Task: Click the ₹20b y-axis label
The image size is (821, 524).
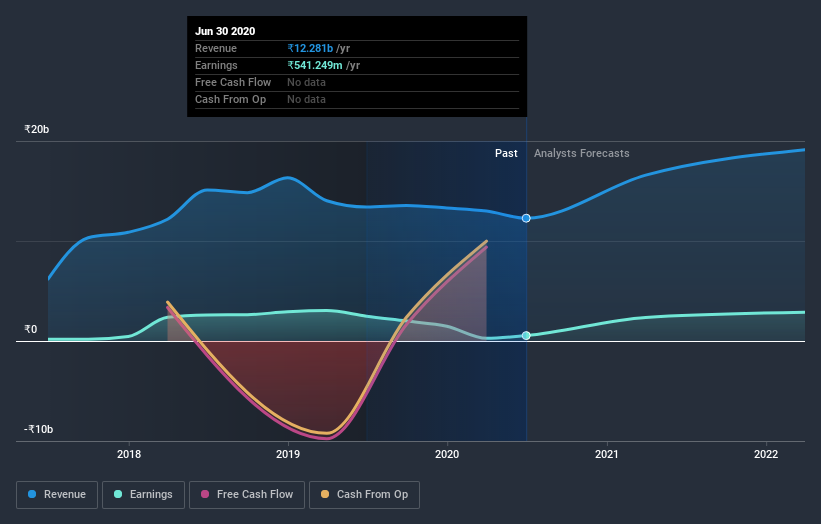Action: [x=37, y=129]
